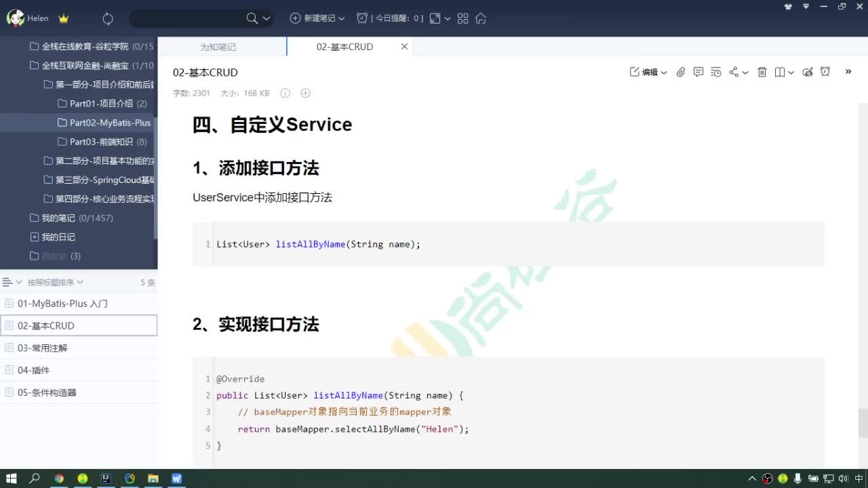868x488 pixels.
Task: Switch to the 为知笔记 tab
Action: point(218,47)
